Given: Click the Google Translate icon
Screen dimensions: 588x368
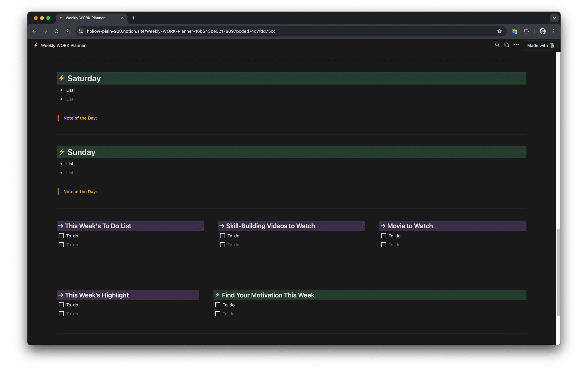Looking at the screenshot, I should tap(515, 31).
